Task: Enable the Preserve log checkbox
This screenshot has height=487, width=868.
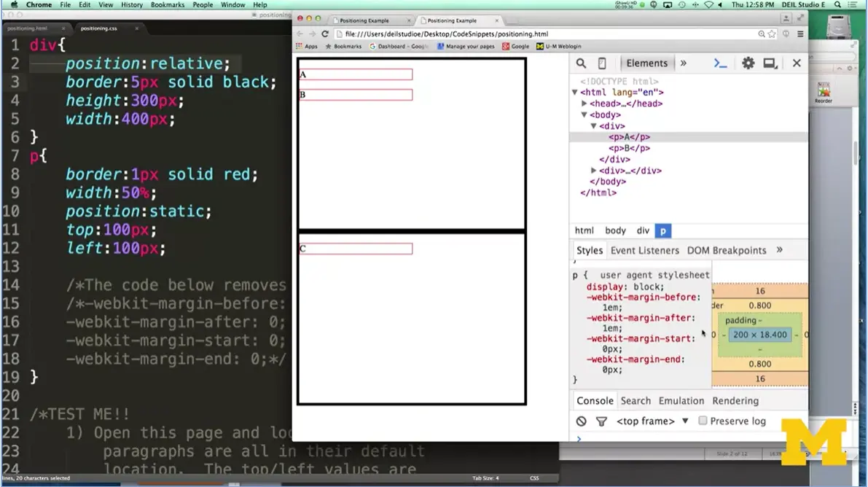Action: click(x=702, y=421)
